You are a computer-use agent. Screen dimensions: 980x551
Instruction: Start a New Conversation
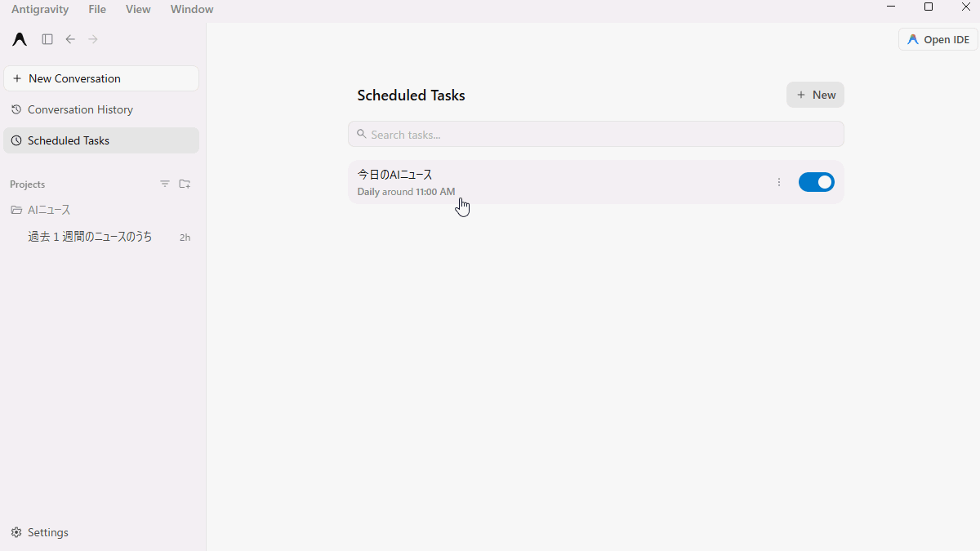[101, 78]
